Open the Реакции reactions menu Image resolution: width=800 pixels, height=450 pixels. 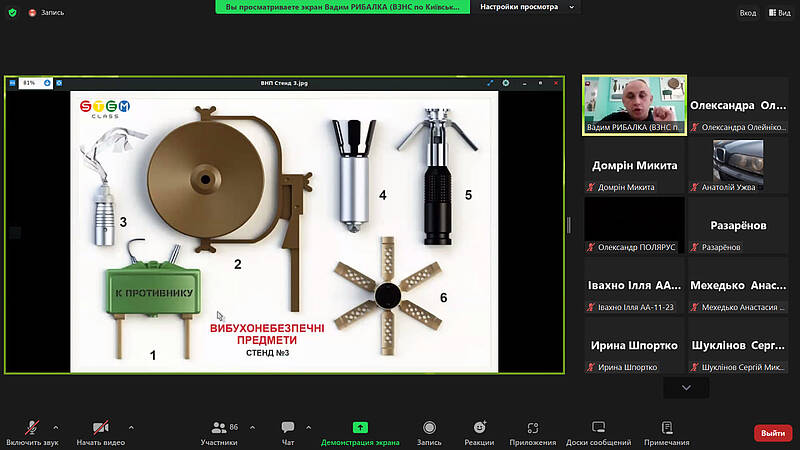[479, 428]
